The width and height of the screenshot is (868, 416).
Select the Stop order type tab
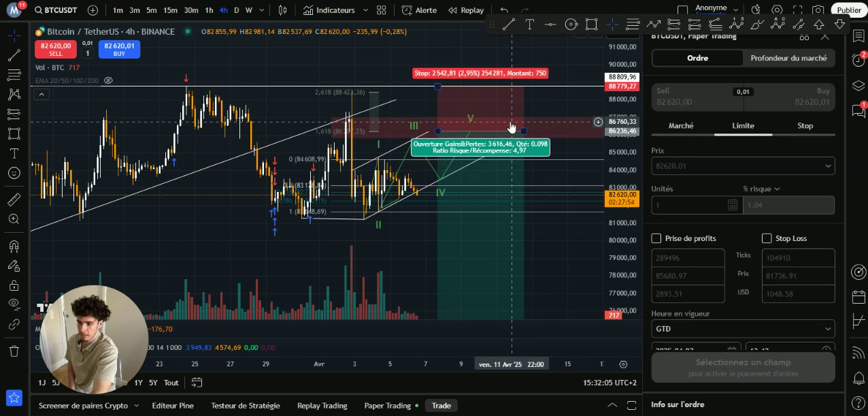tap(805, 125)
